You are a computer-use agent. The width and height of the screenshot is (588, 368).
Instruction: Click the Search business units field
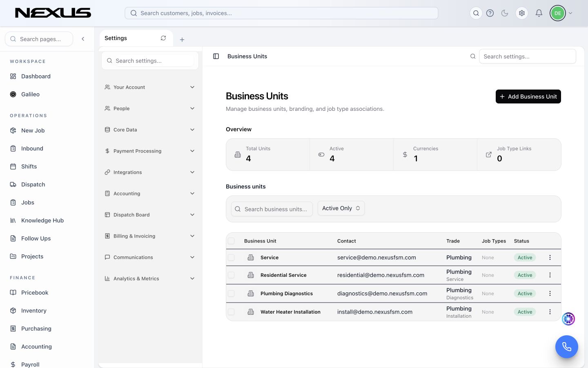[x=272, y=209]
